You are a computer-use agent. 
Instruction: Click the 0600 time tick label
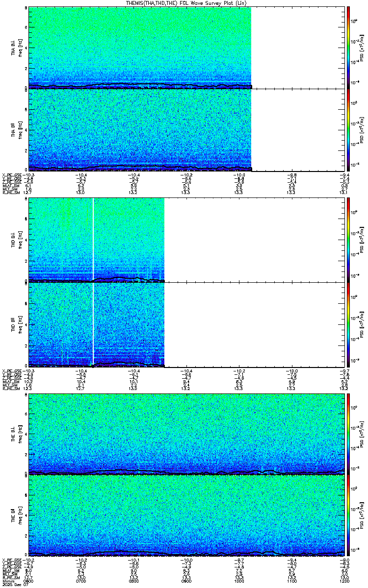[x=29, y=581]
